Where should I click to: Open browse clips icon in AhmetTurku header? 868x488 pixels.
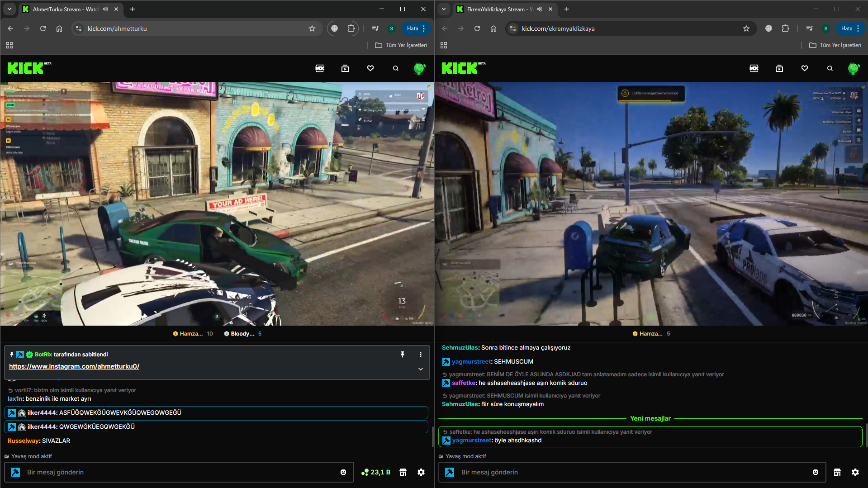point(345,68)
